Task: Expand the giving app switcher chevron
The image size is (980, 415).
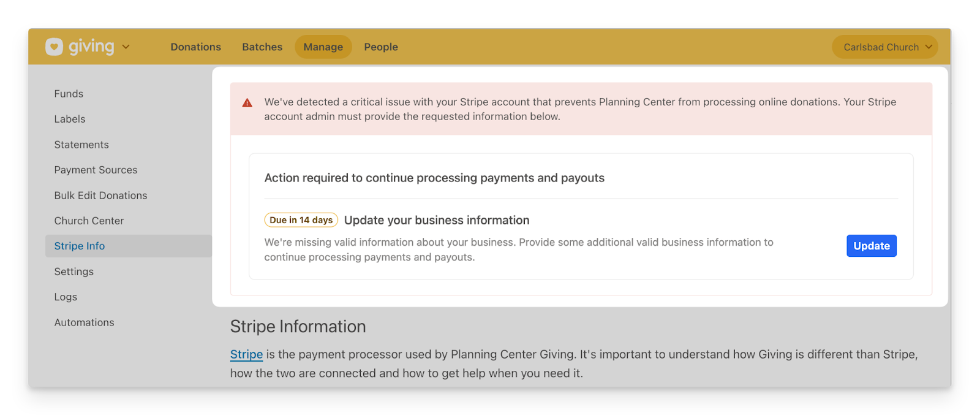Action: (x=126, y=47)
